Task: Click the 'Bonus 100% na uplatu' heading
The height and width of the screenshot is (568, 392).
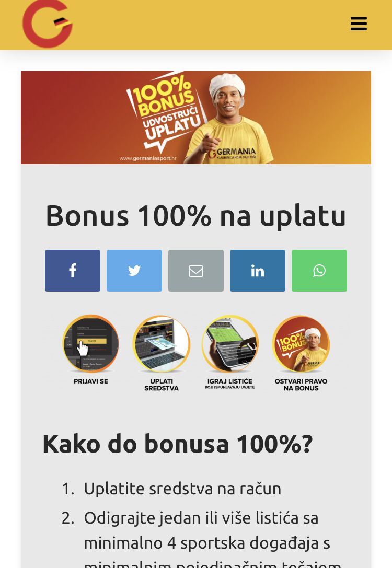Action: [x=196, y=216]
